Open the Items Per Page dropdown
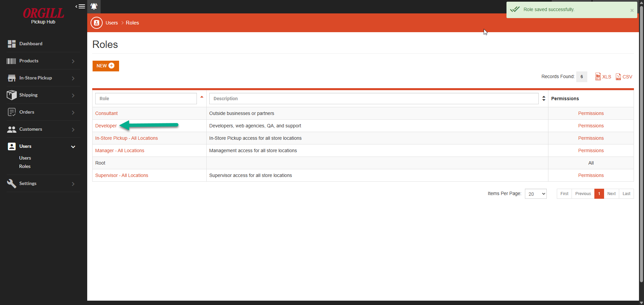 tap(536, 194)
